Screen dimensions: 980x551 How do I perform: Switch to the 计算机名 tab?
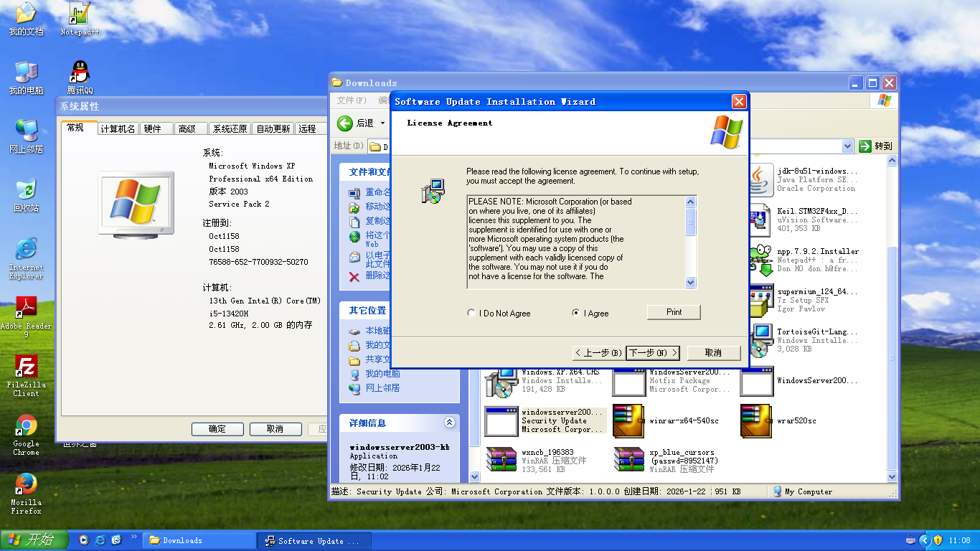pyautogui.click(x=118, y=129)
